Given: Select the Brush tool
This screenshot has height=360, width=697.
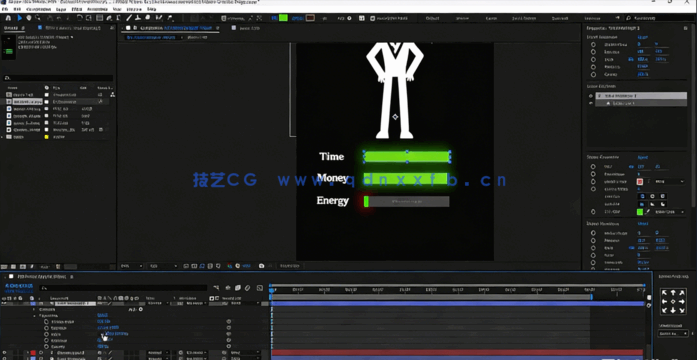Looking at the screenshot, I should [129, 18].
